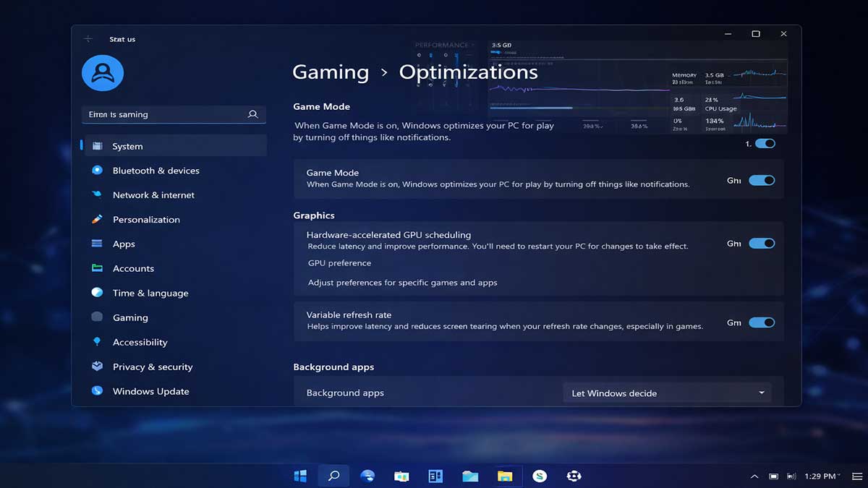
Task: Click the settings search field
Action: [174, 114]
